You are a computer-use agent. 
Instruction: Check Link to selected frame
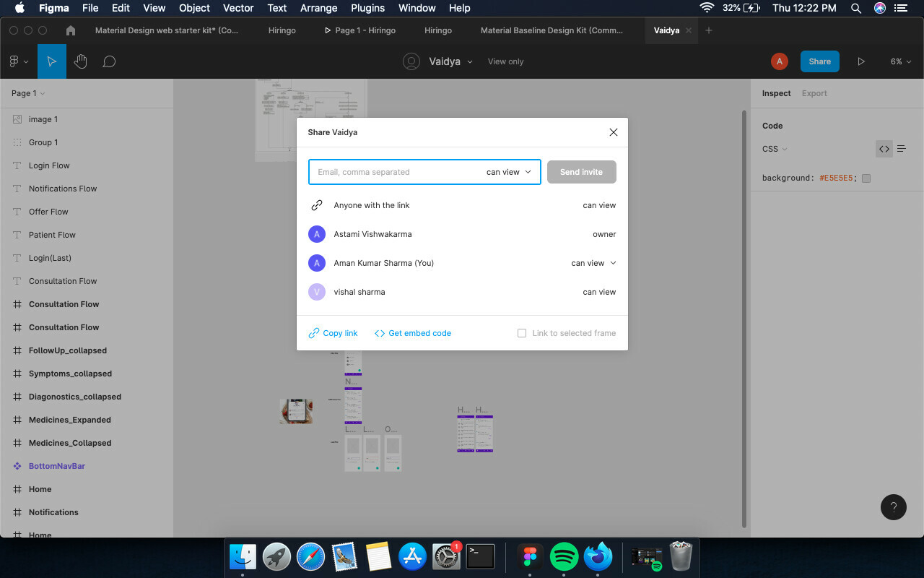(522, 333)
